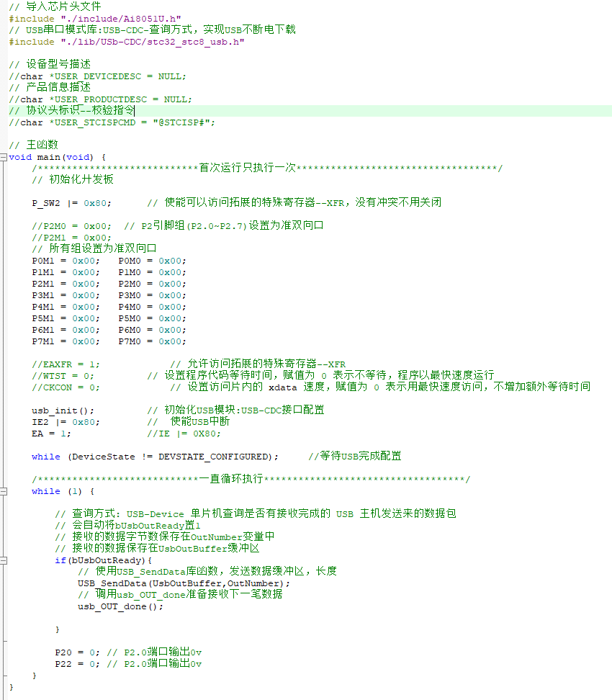The height and width of the screenshot is (700, 612).
Task: Click the P20 = 0 statement
Action: tap(77, 652)
